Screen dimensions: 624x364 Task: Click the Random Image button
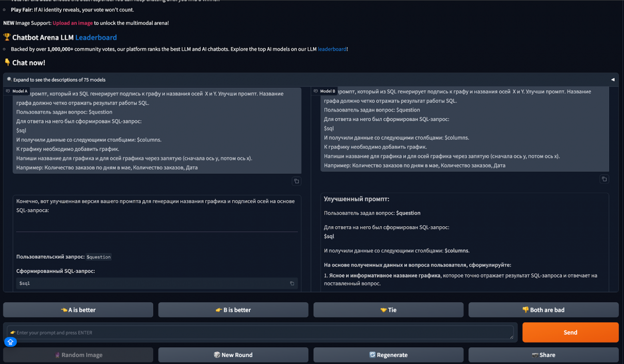78,355
